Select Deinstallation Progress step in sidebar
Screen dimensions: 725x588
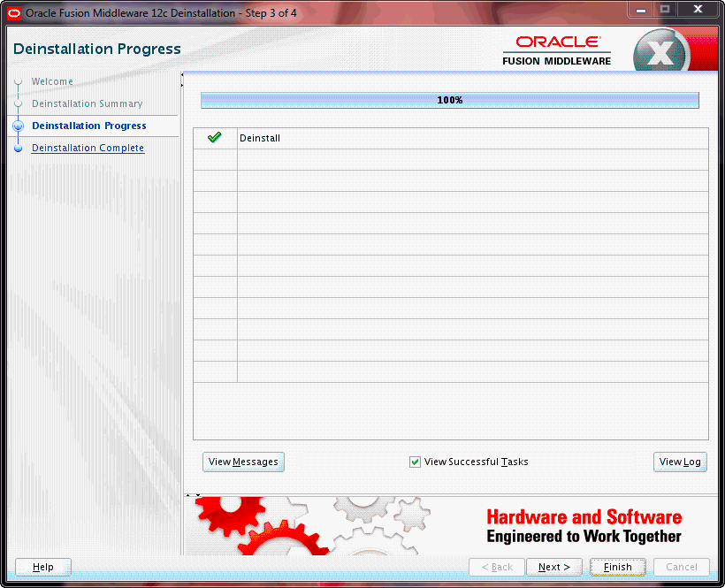tap(88, 126)
